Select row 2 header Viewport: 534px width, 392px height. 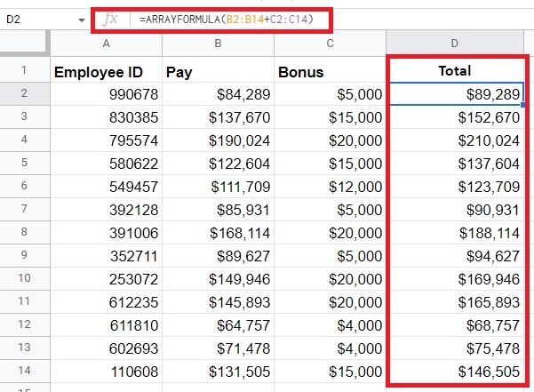(24, 93)
